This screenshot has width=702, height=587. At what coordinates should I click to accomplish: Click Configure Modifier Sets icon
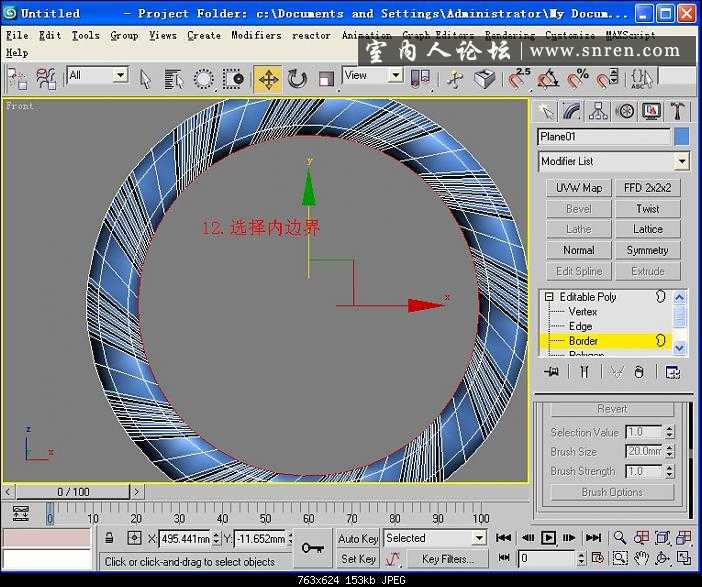point(673,372)
